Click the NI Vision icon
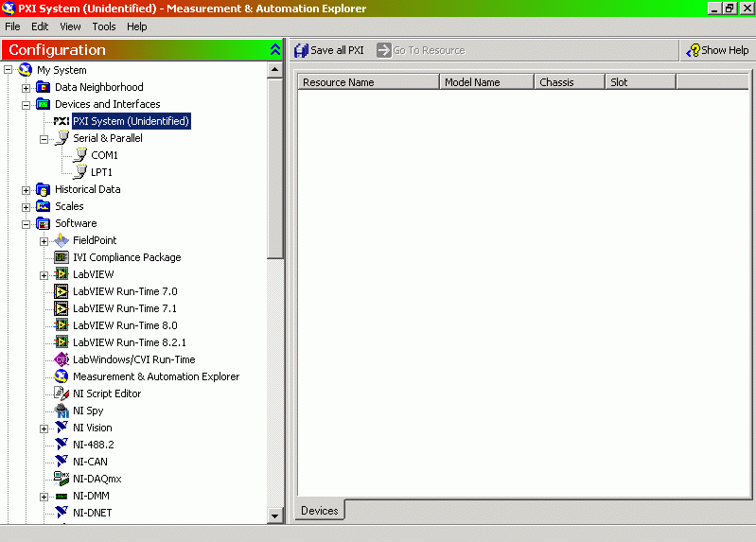The width and height of the screenshot is (756, 542). (62, 428)
